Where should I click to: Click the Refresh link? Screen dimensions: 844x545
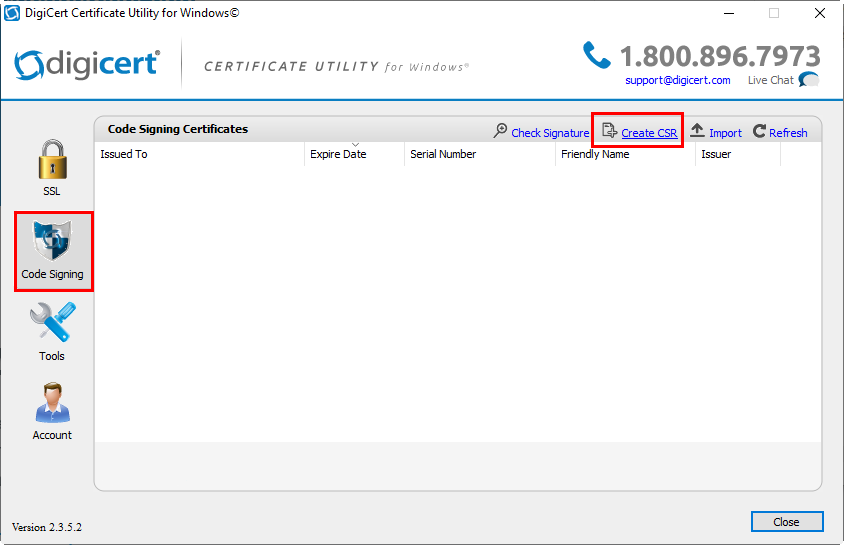click(788, 133)
